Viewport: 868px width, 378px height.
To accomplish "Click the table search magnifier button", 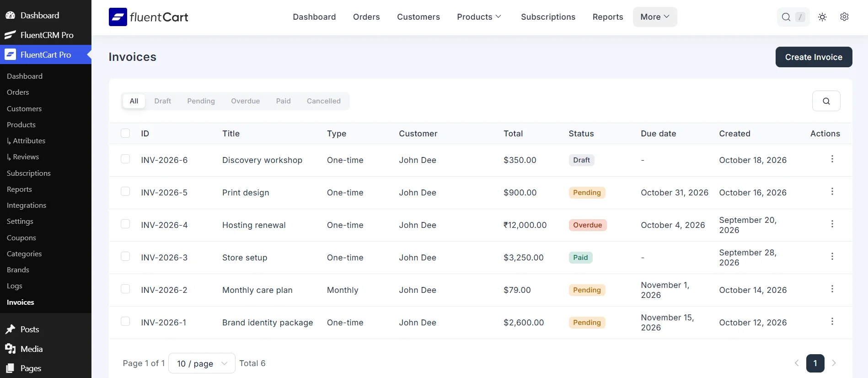I will 826,101.
